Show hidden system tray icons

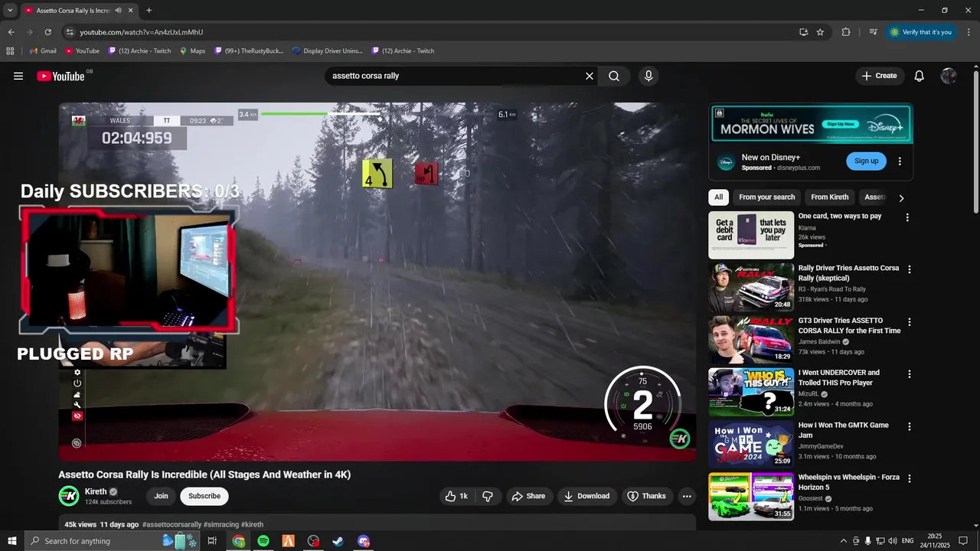844,541
